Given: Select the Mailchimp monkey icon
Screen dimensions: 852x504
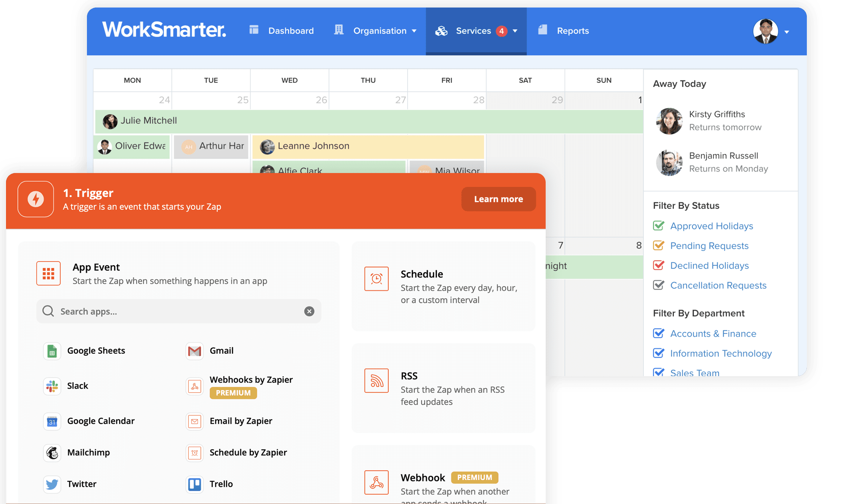Looking at the screenshot, I should click(x=52, y=453).
